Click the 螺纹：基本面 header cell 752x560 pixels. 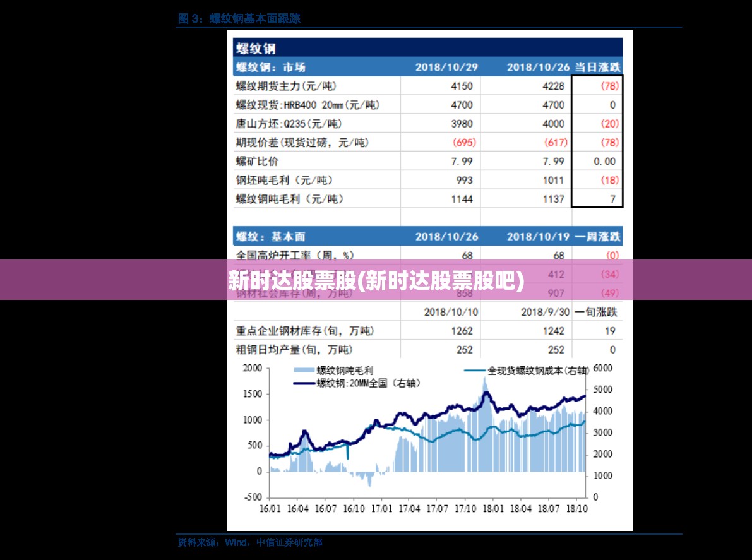pos(270,237)
